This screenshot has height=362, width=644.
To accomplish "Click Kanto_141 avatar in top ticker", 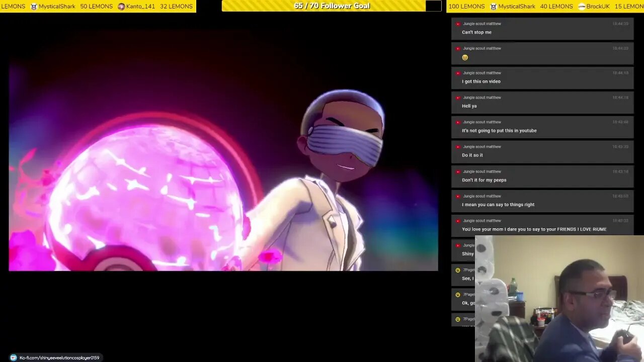I will 121,7.
